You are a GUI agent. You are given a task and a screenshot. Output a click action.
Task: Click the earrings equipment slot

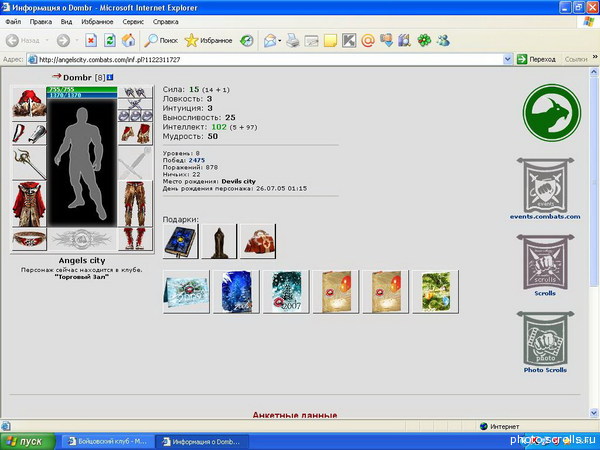tap(135, 92)
